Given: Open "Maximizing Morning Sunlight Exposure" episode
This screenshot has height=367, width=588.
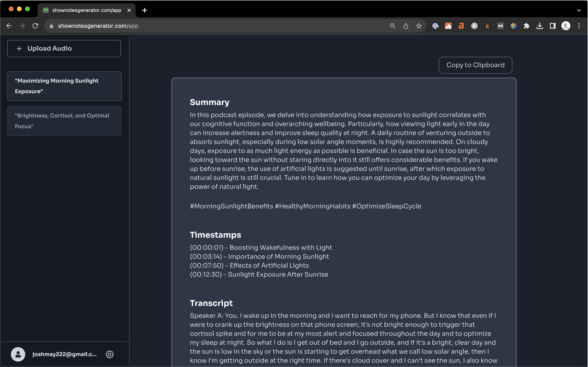Looking at the screenshot, I should (x=65, y=86).
